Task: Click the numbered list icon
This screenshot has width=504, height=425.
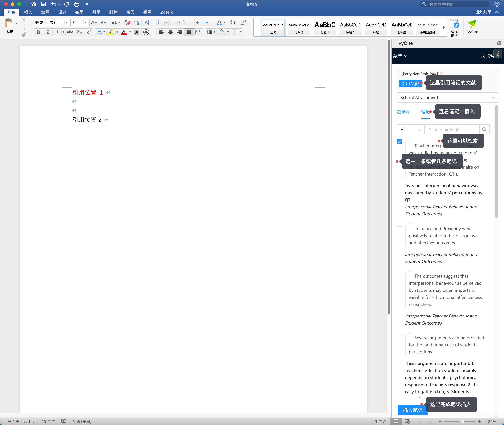Action: [x=173, y=22]
